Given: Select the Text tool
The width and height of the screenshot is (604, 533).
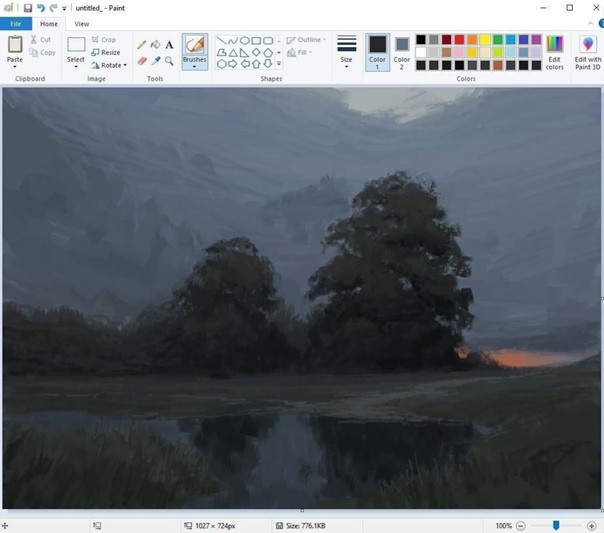Looking at the screenshot, I should click(x=169, y=45).
